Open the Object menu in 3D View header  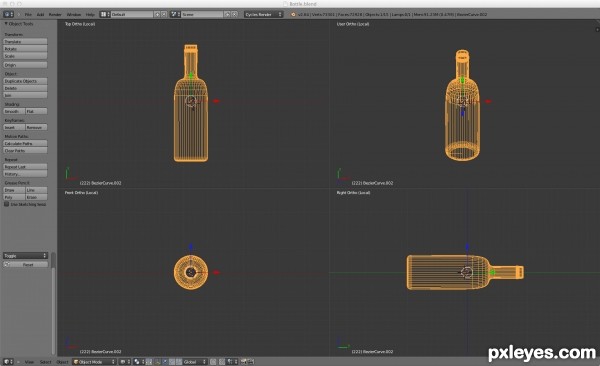(62, 361)
